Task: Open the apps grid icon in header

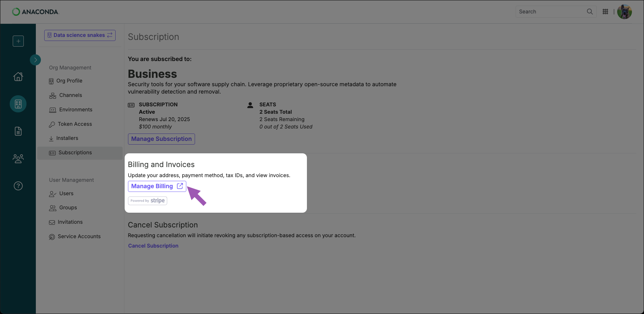Action: pyautogui.click(x=605, y=11)
